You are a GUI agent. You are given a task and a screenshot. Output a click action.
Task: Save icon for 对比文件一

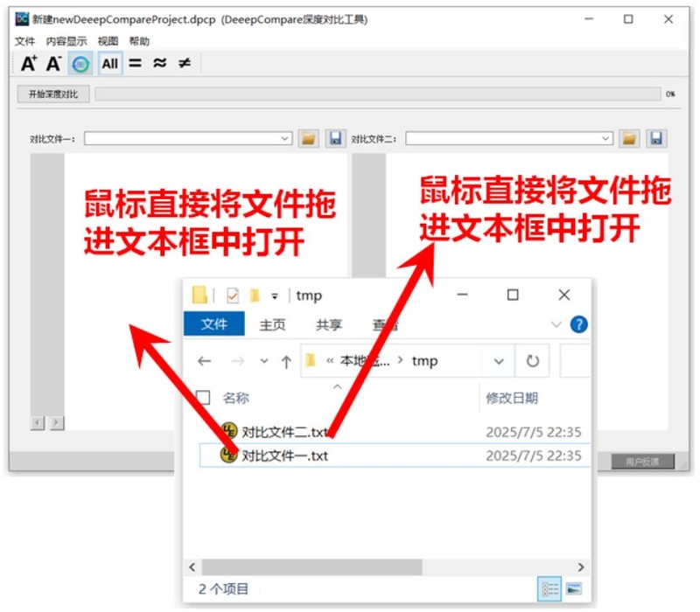coord(335,138)
